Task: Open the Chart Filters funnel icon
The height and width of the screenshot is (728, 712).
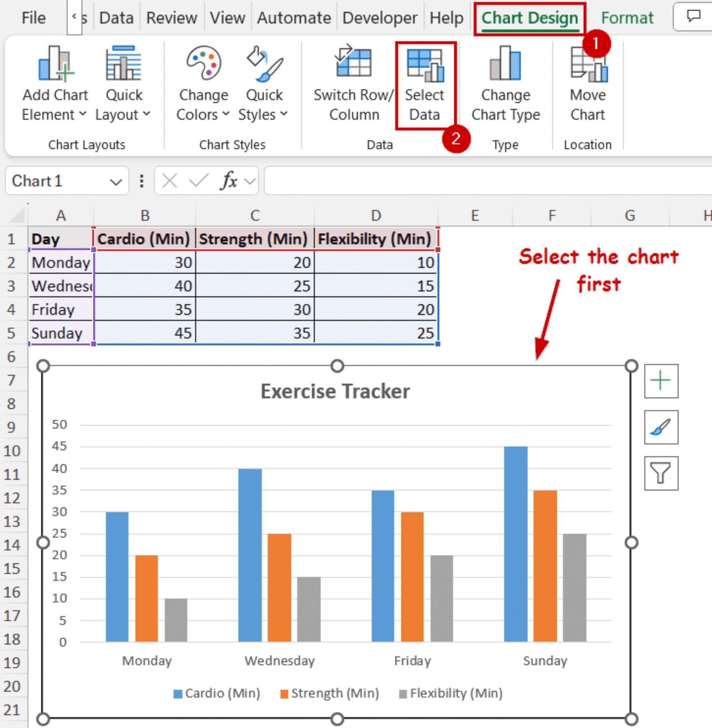Action: 660,472
